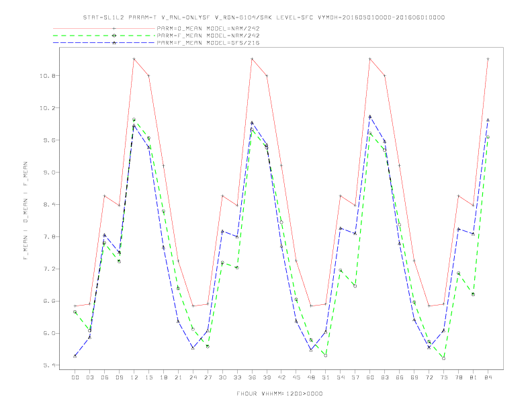Click y-axis tick label 7.8
Viewport: 532px width, 411px height.
pyautogui.click(x=49, y=236)
